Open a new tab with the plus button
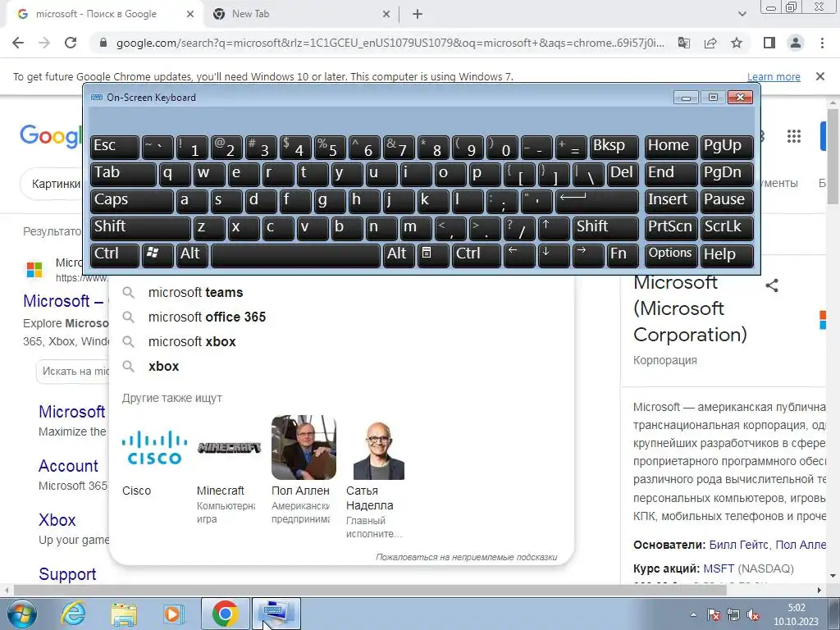840x630 pixels. pyautogui.click(x=418, y=15)
